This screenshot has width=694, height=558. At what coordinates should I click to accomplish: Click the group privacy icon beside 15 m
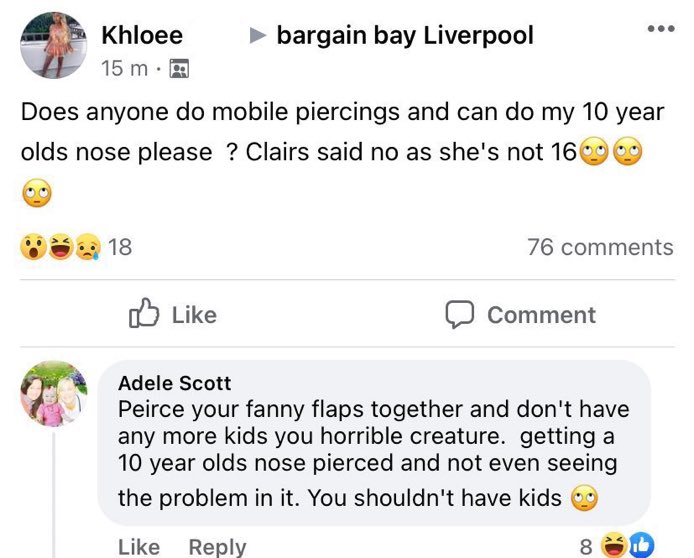click(x=181, y=69)
